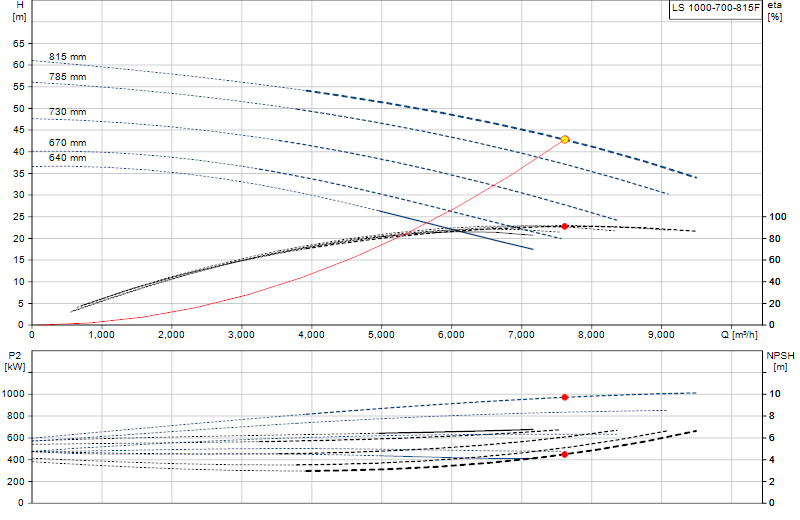Click the 9,000 tick on the Q axis
Image resolution: width=800 pixels, height=520 pixels.
click(x=661, y=335)
